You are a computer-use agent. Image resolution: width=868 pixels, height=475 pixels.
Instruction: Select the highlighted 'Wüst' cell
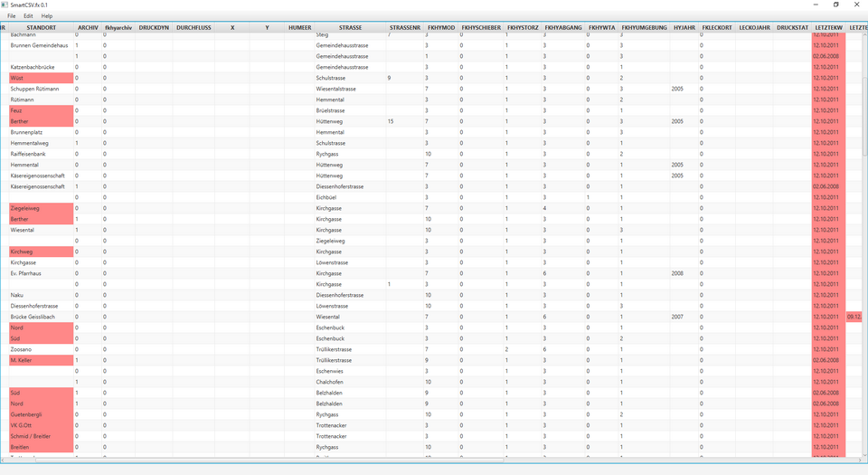click(40, 79)
